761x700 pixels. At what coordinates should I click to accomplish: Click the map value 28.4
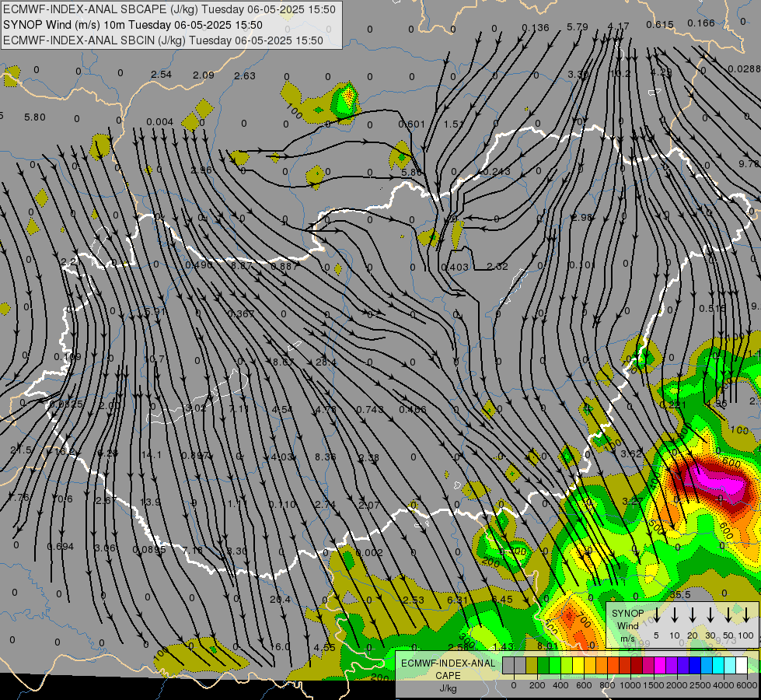[326, 362]
